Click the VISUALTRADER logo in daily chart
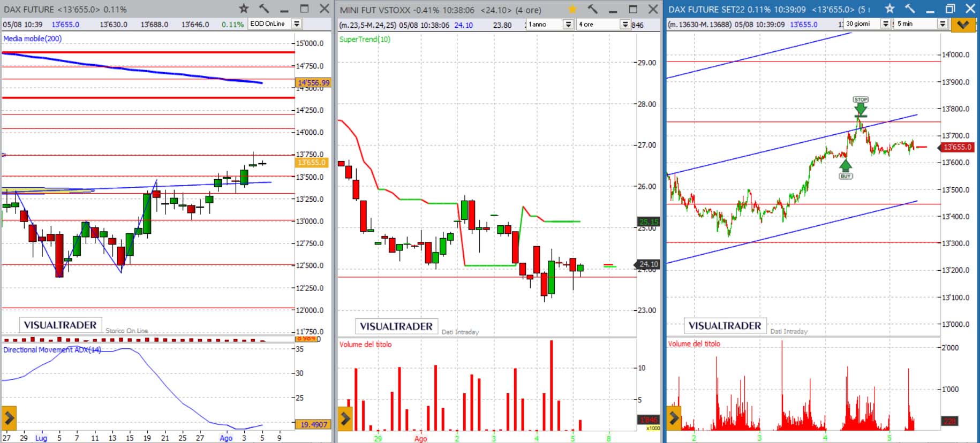The image size is (980, 443). click(60, 325)
